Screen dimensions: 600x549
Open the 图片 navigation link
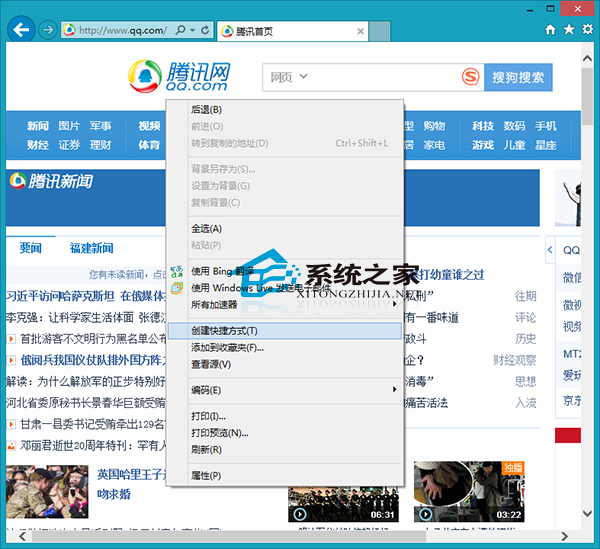tap(69, 126)
